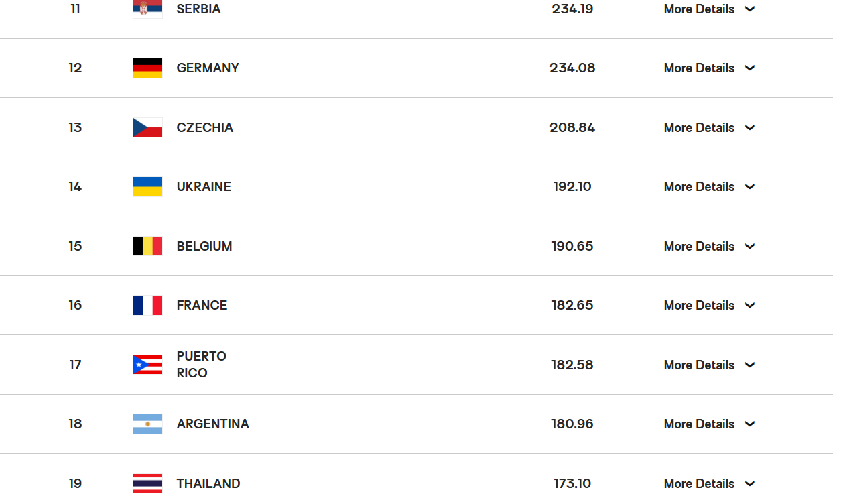The image size is (845, 504).
Task: Select the PUERTO RICO team name
Action: [x=201, y=365]
